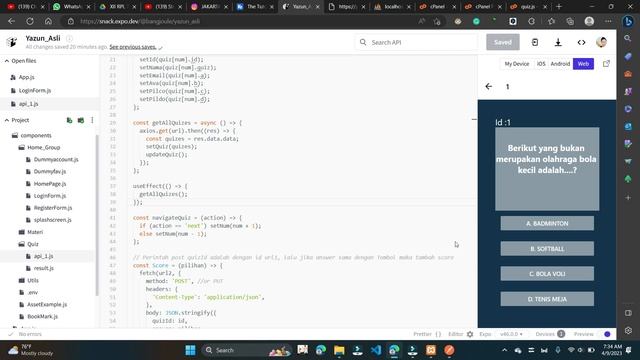Download the project as zip
This screenshot has height=360, width=640.
pos(558,42)
